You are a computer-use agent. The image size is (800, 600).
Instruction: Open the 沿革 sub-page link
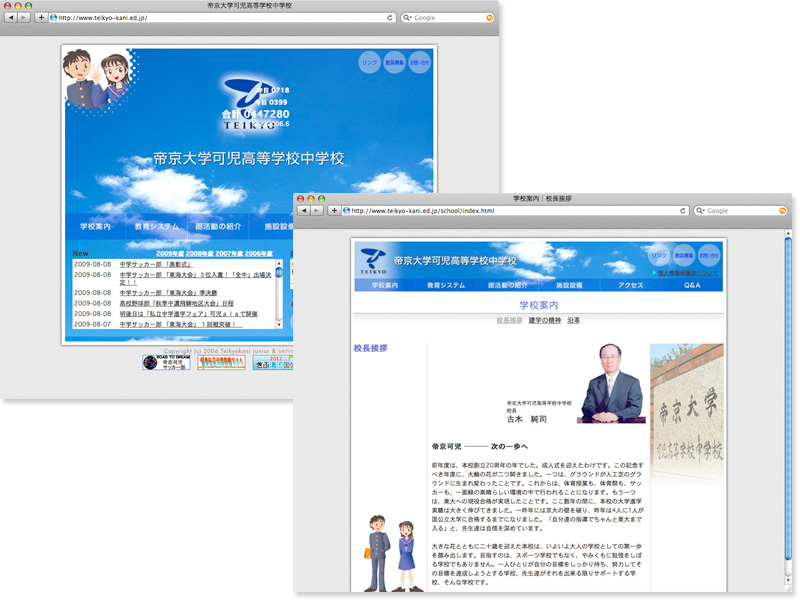pyautogui.click(x=574, y=320)
